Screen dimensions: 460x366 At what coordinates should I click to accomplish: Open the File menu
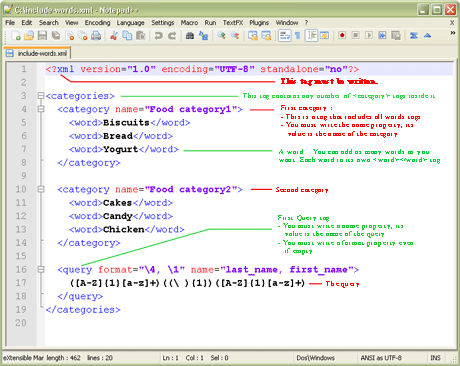pyautogui.click(x=10, y=23)
